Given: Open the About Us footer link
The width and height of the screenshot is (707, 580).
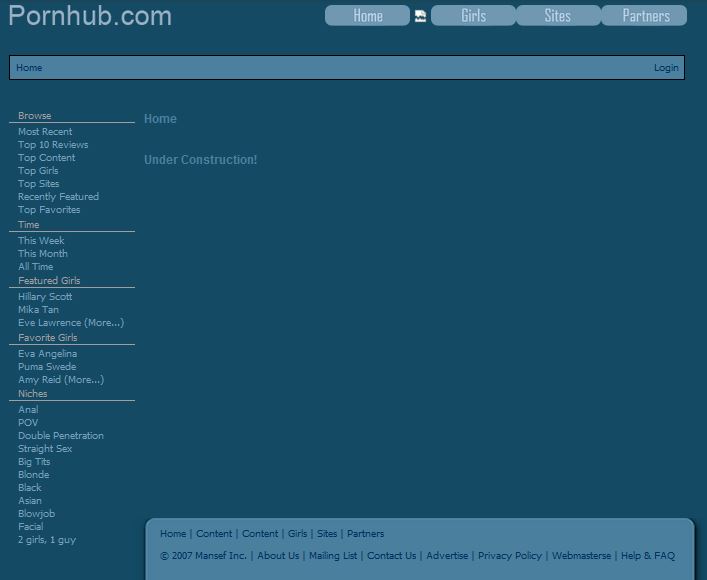Looking at the screenshot, I should tap(278, 556).
